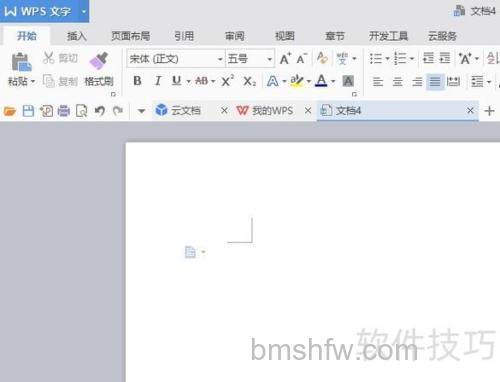The height and width of the screenshot is (382, 500).
Task: Undo the last action
Action: tap(99, 111)
